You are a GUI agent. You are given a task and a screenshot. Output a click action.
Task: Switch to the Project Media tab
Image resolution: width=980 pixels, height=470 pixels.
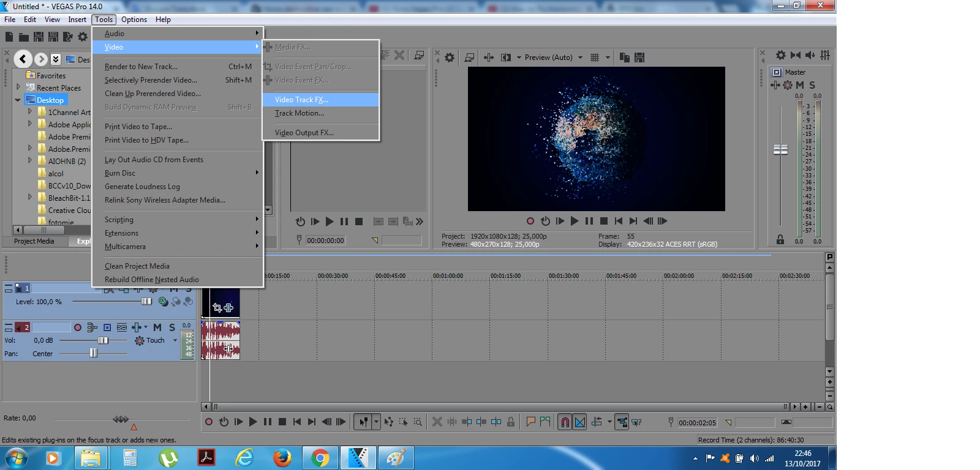point(34,241)
